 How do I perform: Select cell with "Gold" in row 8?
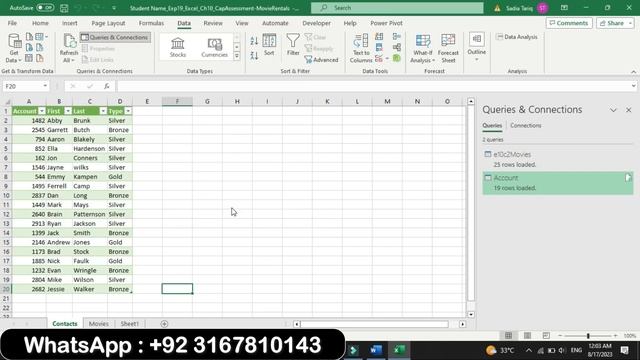click(120, 177)
